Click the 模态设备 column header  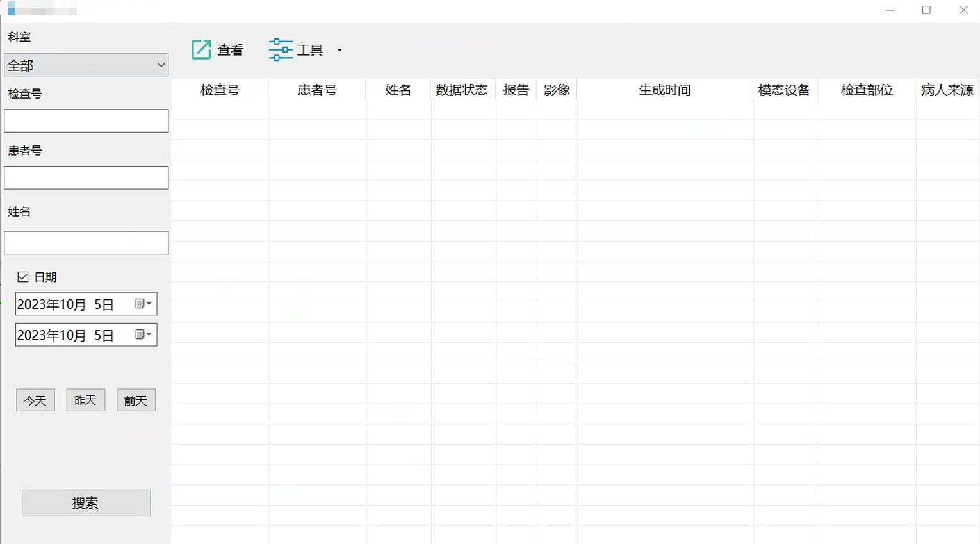(785, 90)
